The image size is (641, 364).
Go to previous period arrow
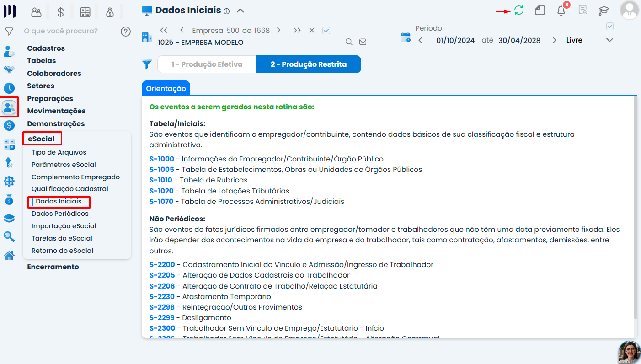[420, 40]
